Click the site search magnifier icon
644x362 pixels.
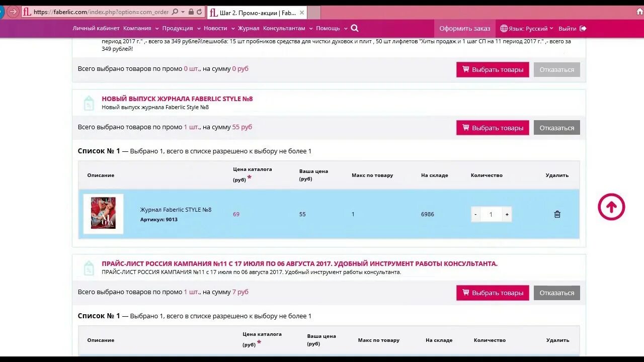[x=355, y=29]
